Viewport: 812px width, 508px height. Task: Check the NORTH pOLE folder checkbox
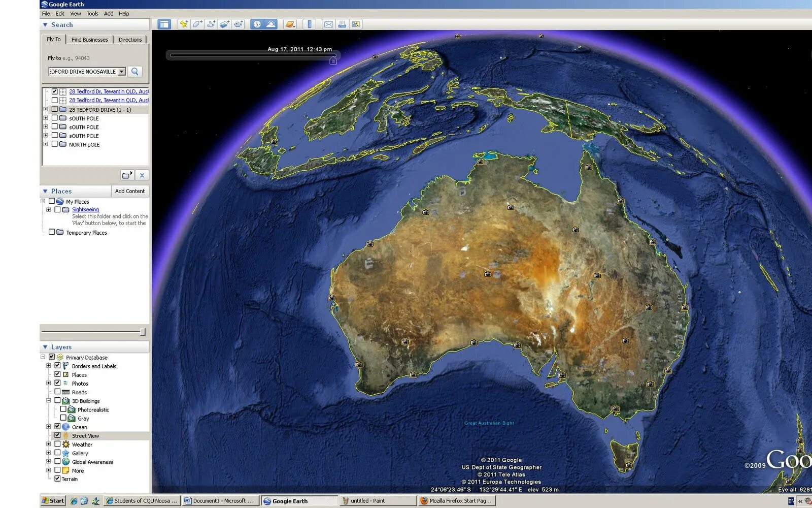tap(54, 144)
